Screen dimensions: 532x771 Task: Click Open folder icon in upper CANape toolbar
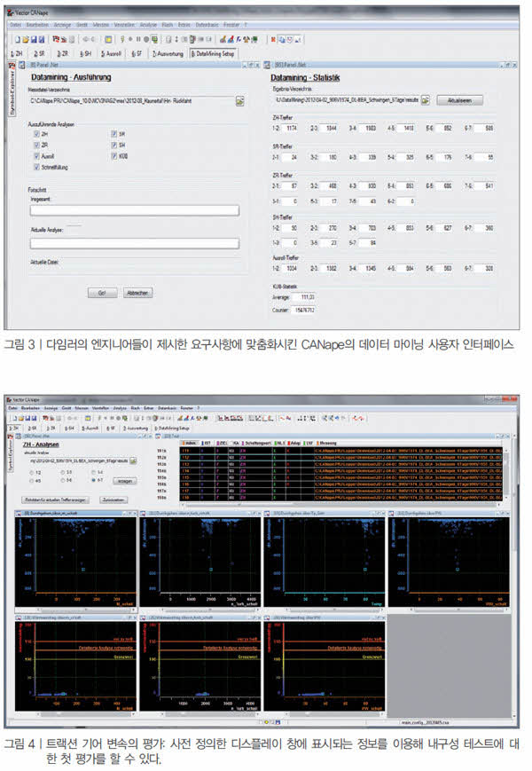(26, 39)
